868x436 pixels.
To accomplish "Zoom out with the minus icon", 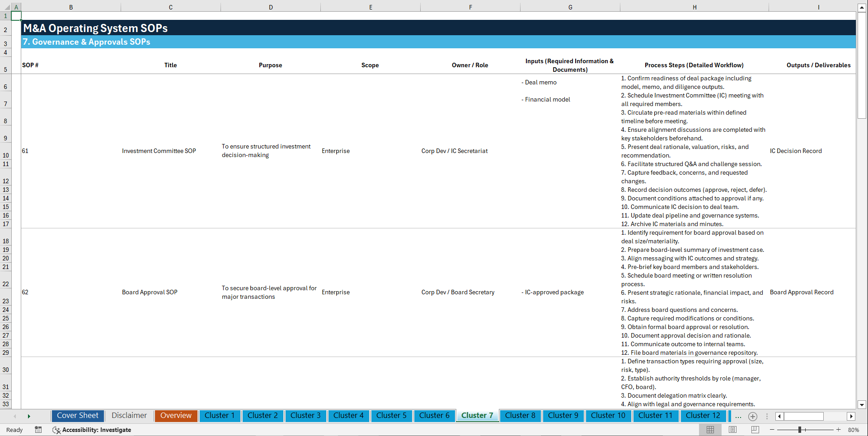I will click(x=772, y=430).
